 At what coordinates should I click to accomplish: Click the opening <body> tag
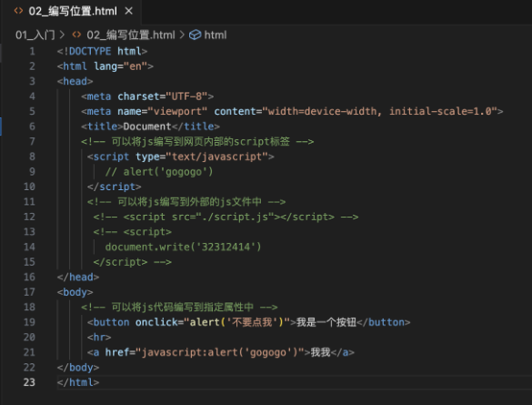[x=75, y=292]
